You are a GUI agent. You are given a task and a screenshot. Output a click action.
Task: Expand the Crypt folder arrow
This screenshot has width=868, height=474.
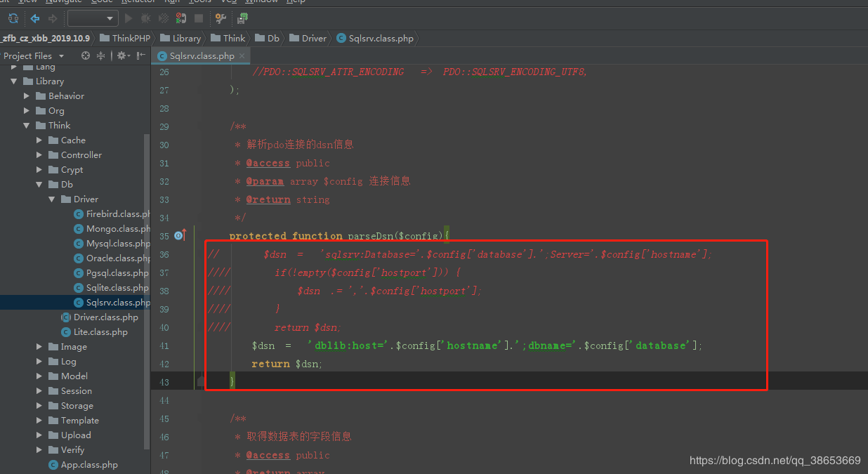point(39,170)
